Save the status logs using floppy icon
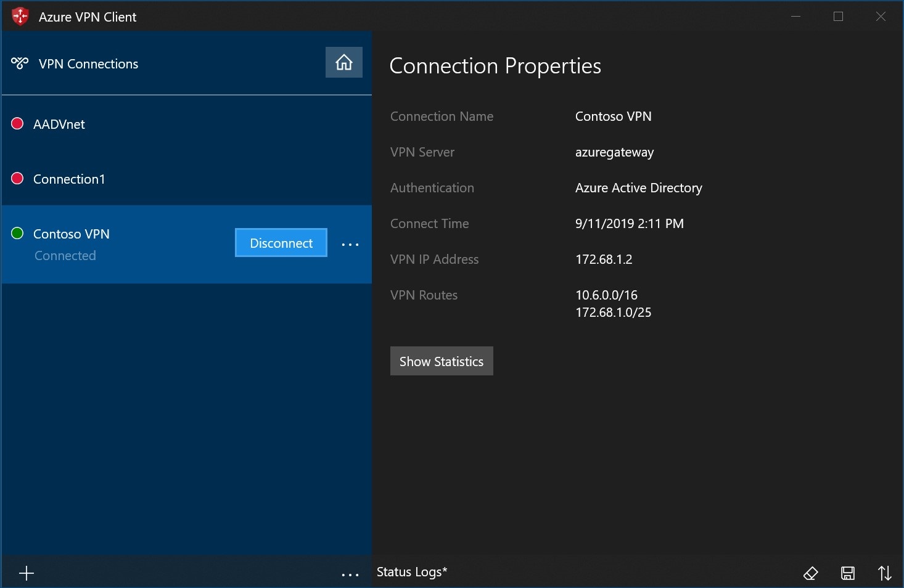 848,573
